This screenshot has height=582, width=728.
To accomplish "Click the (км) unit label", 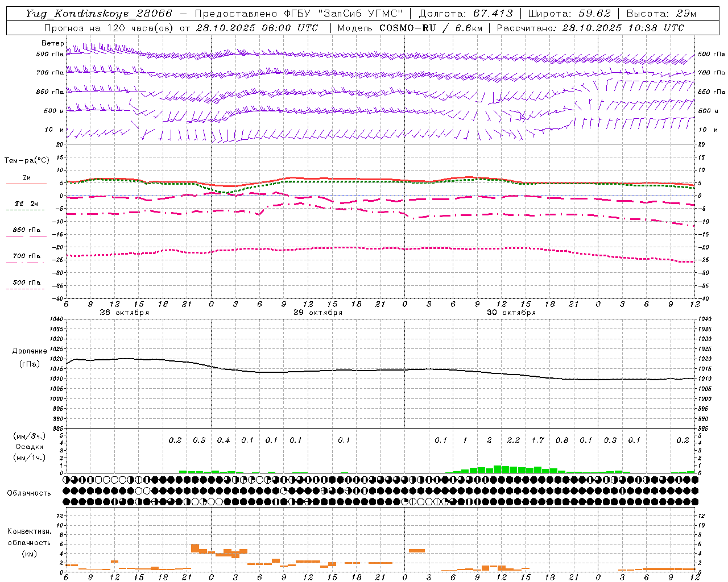I will (x=29, y=554).
